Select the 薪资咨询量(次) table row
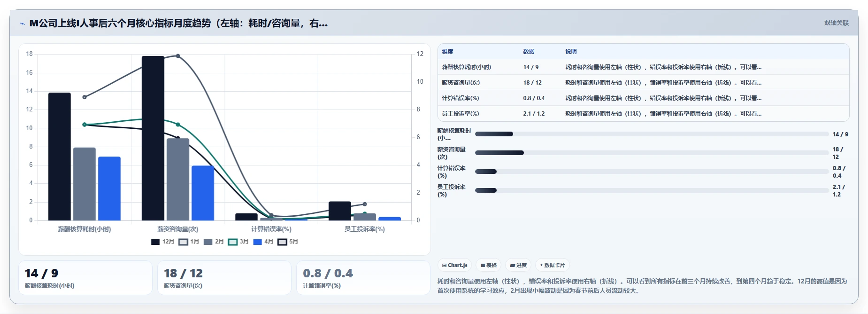This screenshot has height=314, width=868. pos(643,83)
